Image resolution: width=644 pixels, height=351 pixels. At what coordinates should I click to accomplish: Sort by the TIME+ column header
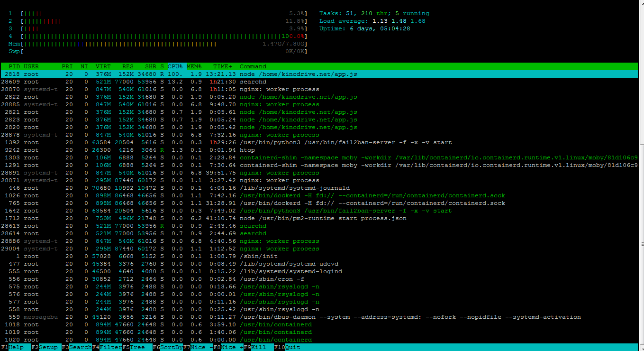tap(223, 66)
